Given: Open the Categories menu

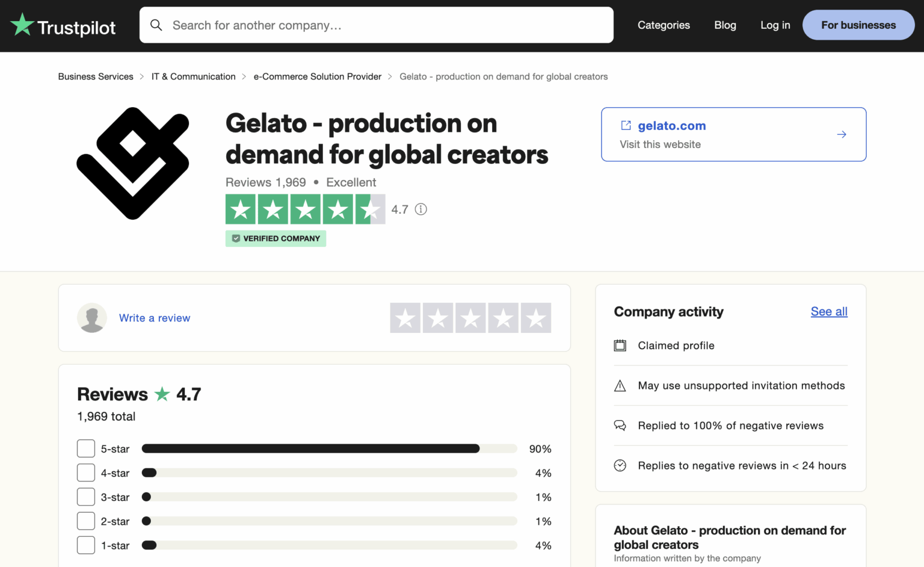Looking at the screenshot, I should [664, 25].
